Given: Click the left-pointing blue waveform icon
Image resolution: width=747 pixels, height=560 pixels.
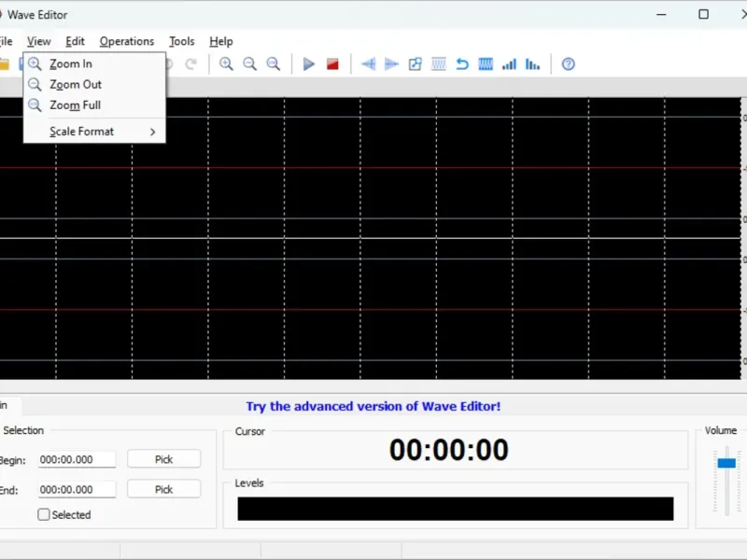Looking at the screenshot, I should pos(369,64).
